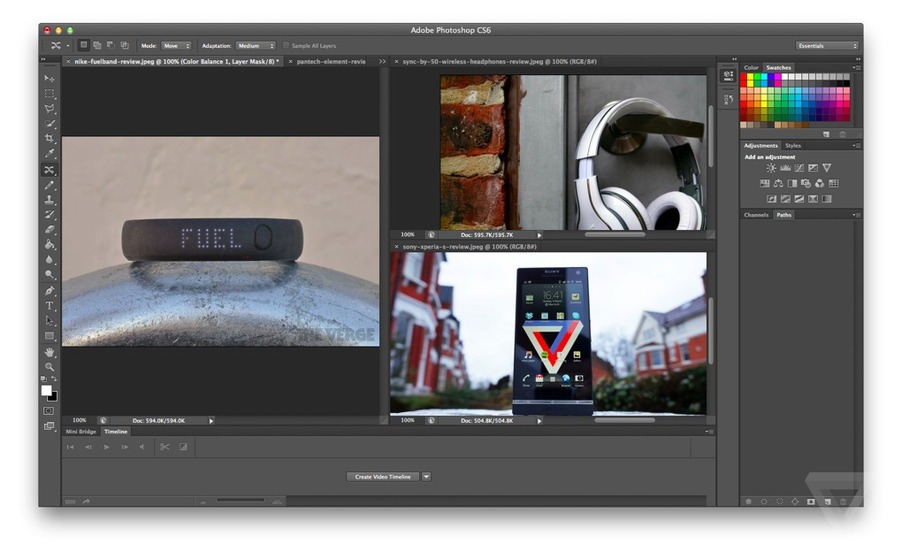Image resolution: width=902 pixels, height=558 pixels.
Task: Select the Zoom tool in toolbox
Action: pyautogui.click(x=49, y=366)
